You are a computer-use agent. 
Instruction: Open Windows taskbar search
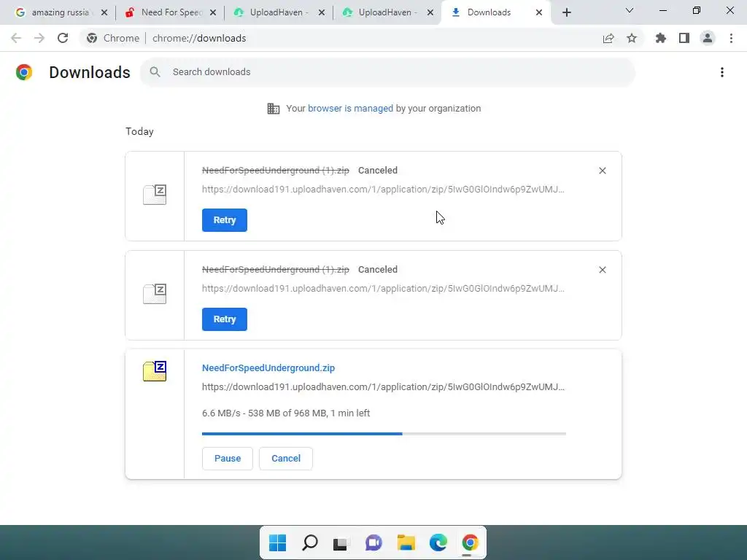309,542
